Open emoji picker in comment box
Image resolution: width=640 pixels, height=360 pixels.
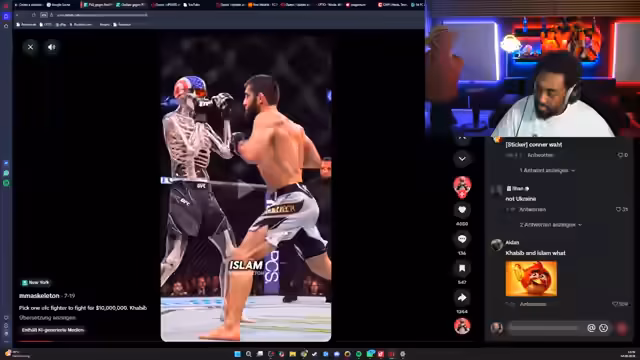(604, 328)
